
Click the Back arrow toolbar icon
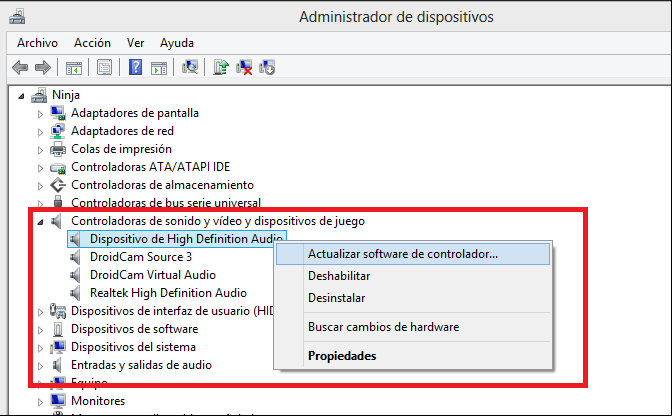(x=20, y=67)
